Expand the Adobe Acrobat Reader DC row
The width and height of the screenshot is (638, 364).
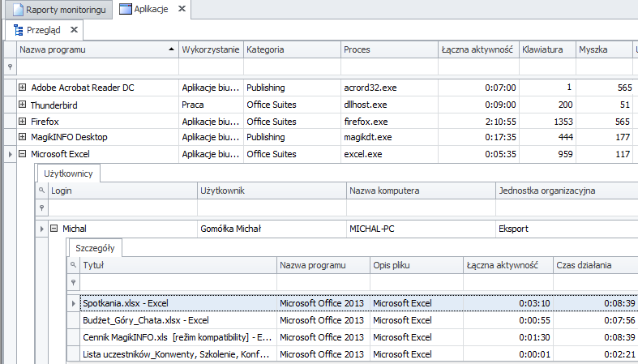pyautogui.click(x=22, y=87)
